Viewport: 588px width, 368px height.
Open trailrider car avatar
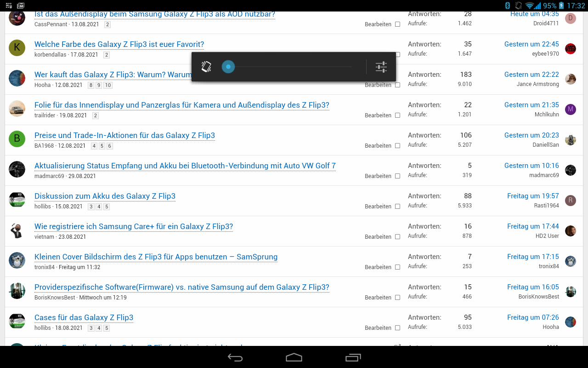coord(17,109)
